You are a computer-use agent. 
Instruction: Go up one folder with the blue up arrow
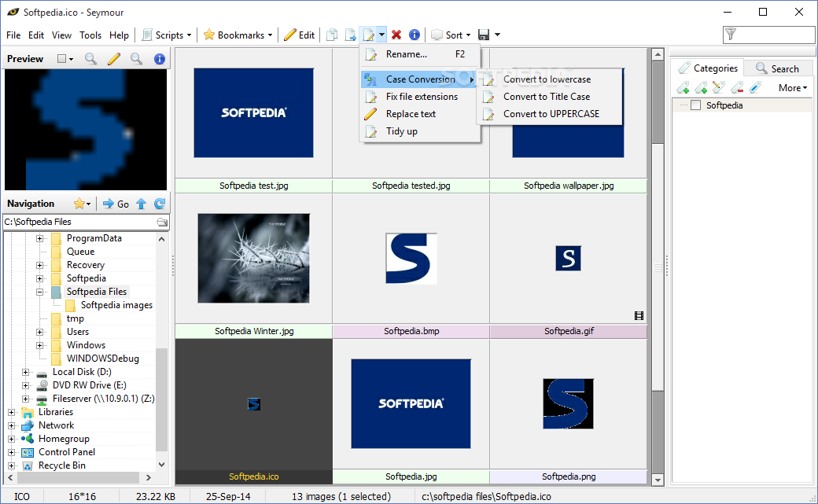(x=142, y=204)
